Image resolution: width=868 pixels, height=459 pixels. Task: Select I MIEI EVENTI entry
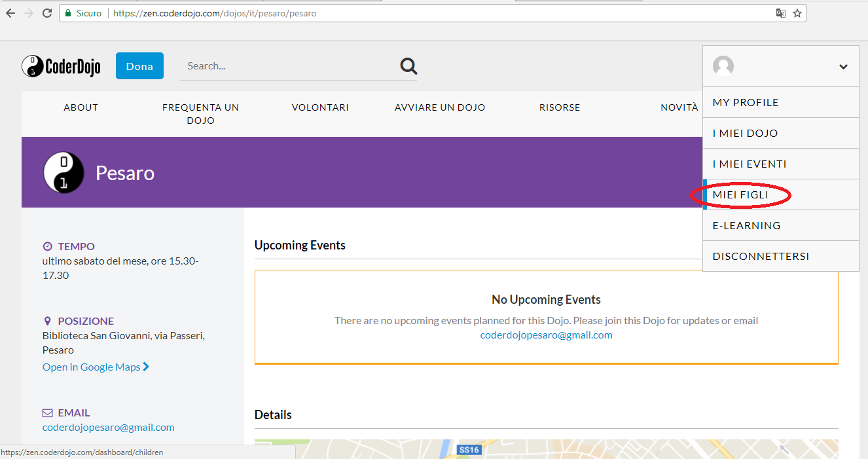[780, 164]
